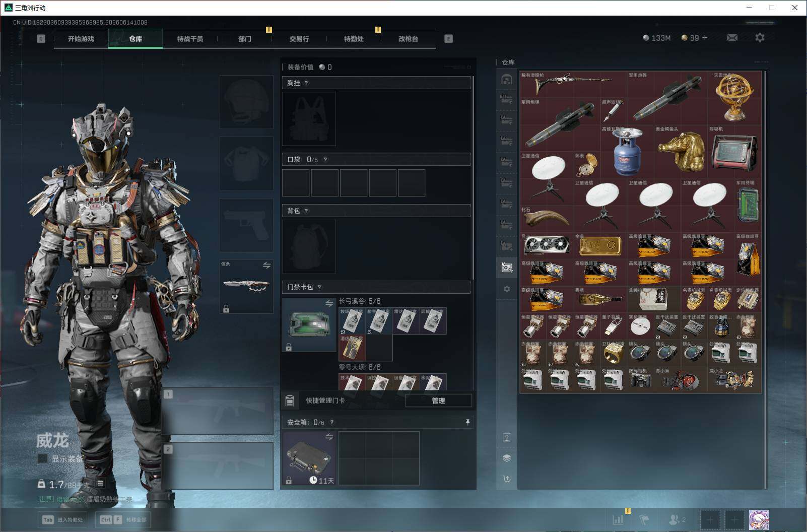Select the empty pistol slot

tap(246, 225)
